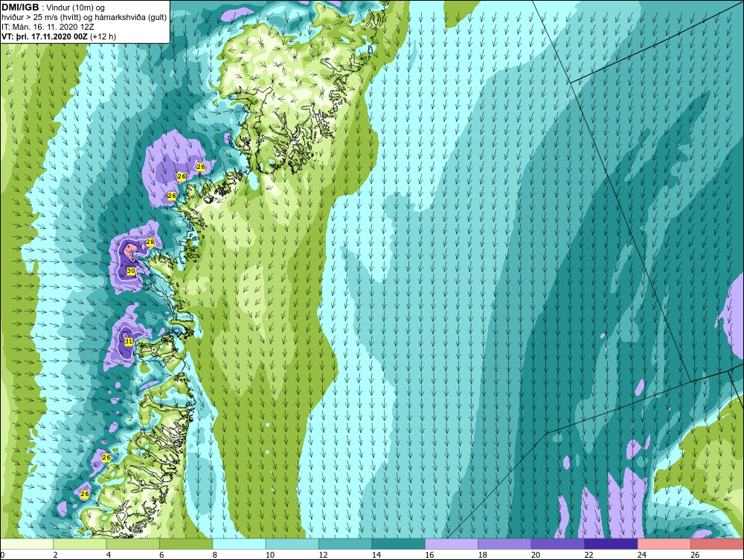The height and width of the screenshot is (560, 744).
Task: Click the 4–6 m/s green legend swatch
Action: coord(133,544)
